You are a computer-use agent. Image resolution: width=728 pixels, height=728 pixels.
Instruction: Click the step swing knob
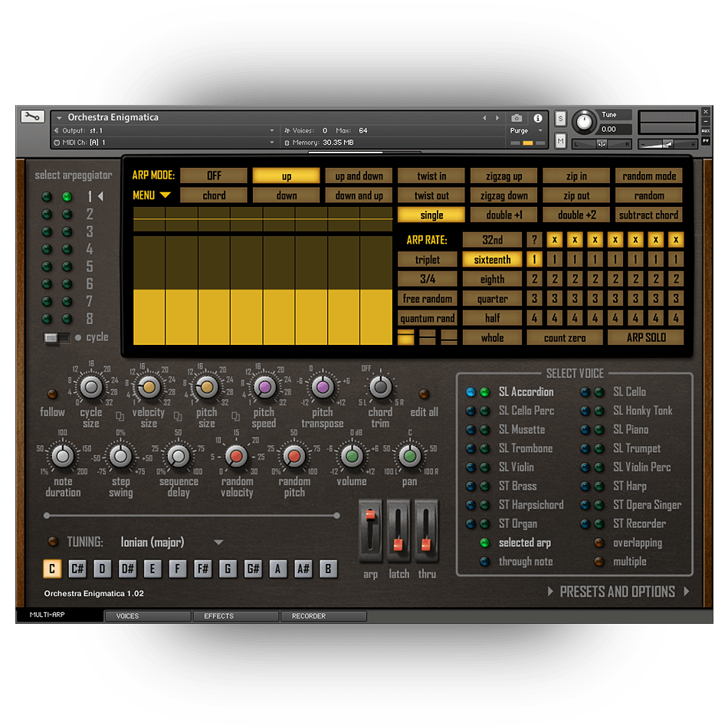[120, 457]
